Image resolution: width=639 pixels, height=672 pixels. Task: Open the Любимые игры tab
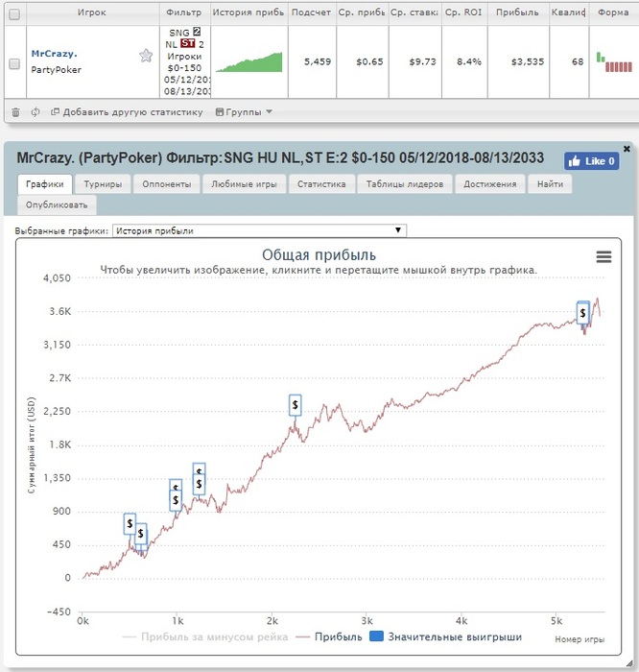pos(244,184)
